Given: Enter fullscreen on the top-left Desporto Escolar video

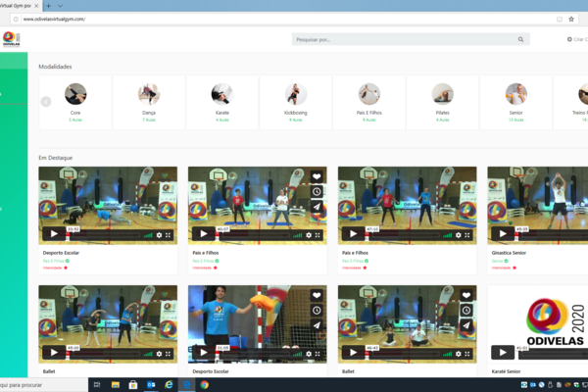Looking at the screenshot, I should [169, 235].
